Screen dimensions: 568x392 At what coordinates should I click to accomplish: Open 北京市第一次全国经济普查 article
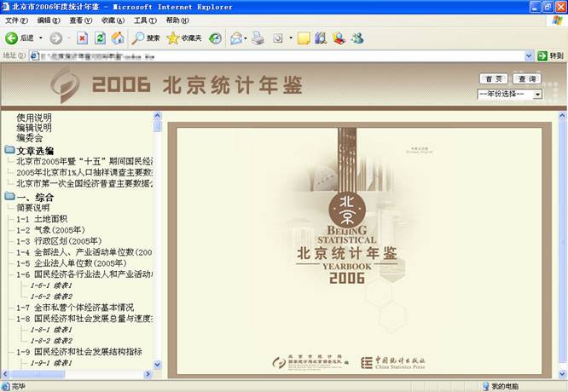tap(84, 183)
